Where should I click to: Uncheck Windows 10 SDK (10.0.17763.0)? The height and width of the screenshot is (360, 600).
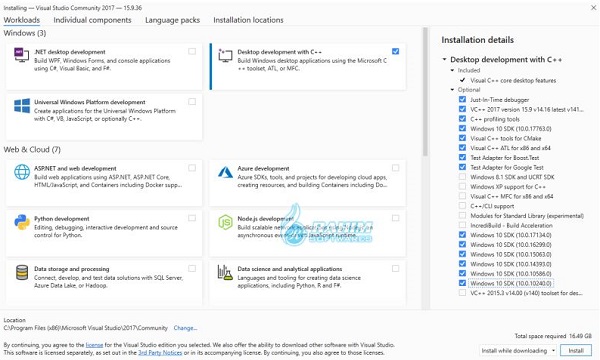click(462, 129)
